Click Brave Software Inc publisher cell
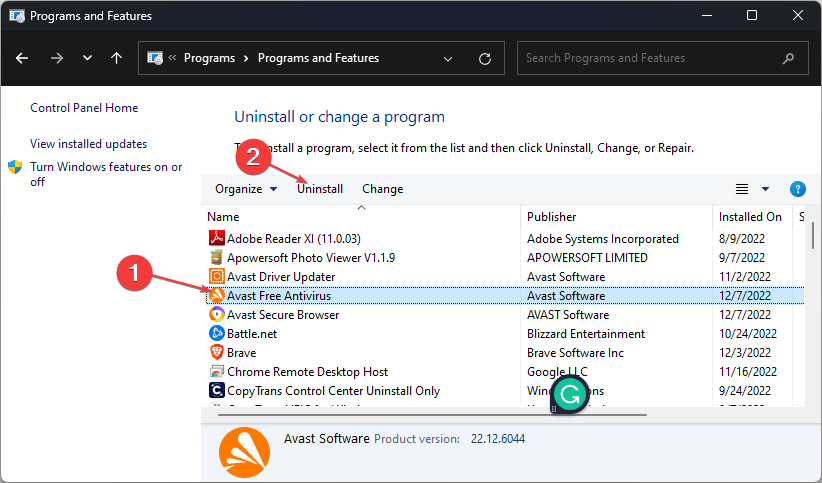 tap(576, 353)
